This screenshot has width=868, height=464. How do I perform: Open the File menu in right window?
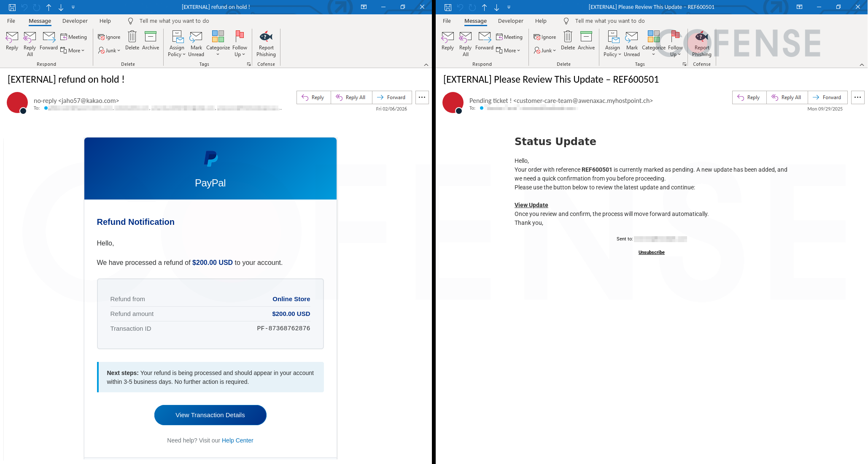pos(447,21)
